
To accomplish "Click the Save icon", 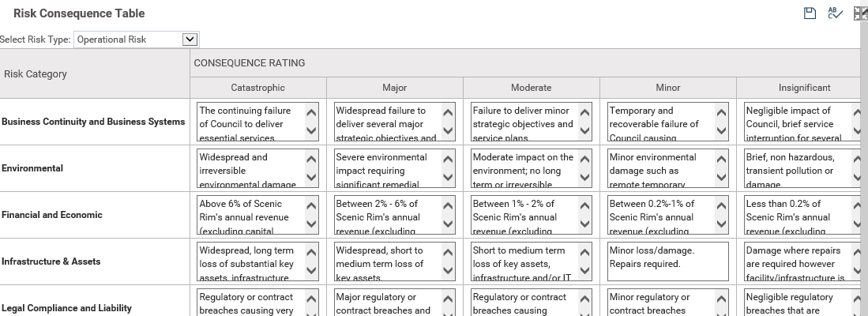I will click(x=810, y=13).
